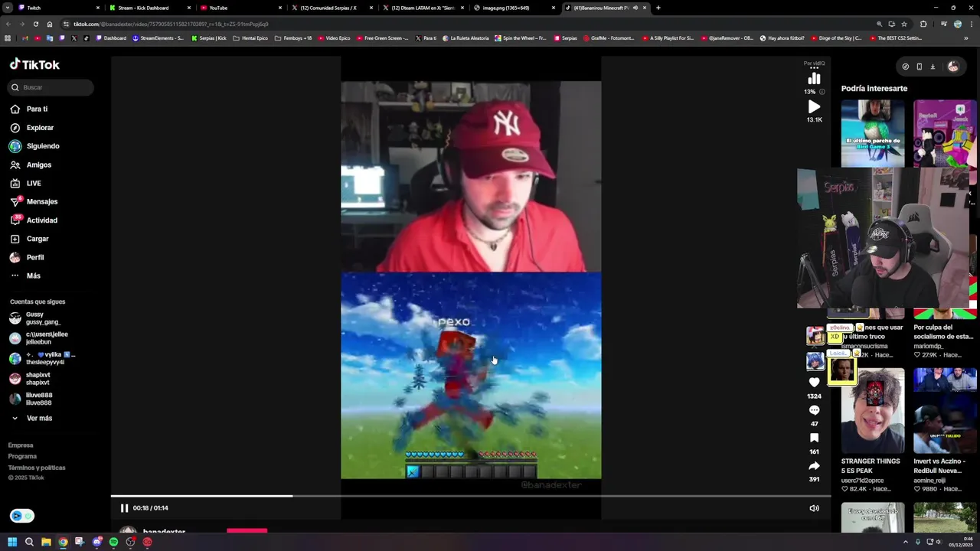
Task: Mute the video with the speaker icon
Action: pyautogui.click(x=814, y=508)
